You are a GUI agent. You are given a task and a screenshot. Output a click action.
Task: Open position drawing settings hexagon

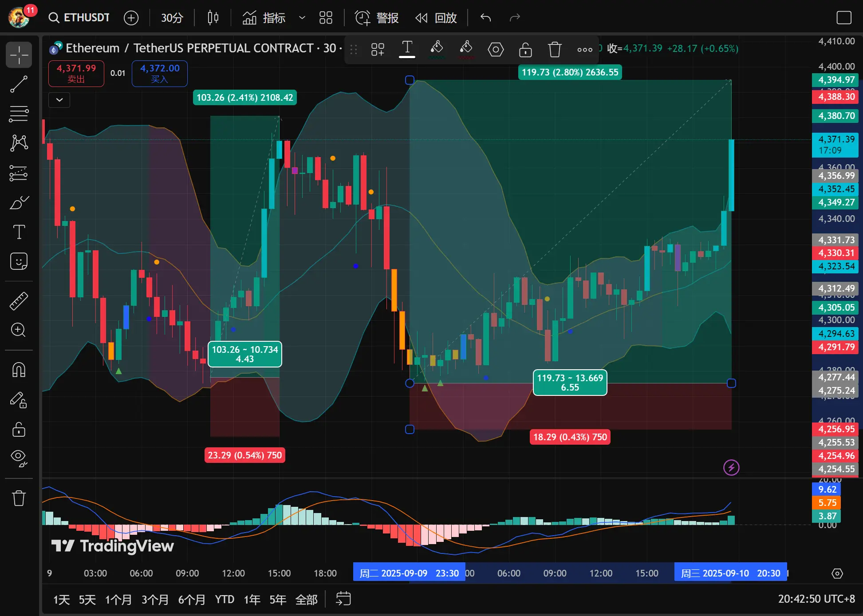[x=496, y=49]
